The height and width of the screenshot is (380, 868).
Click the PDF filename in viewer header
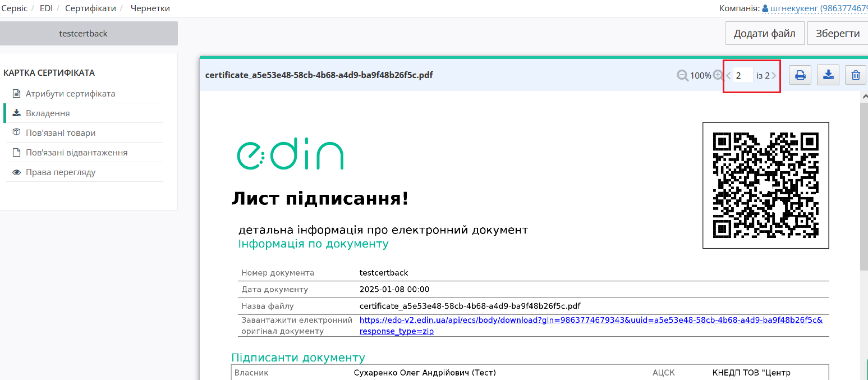(x=319, y=75)
